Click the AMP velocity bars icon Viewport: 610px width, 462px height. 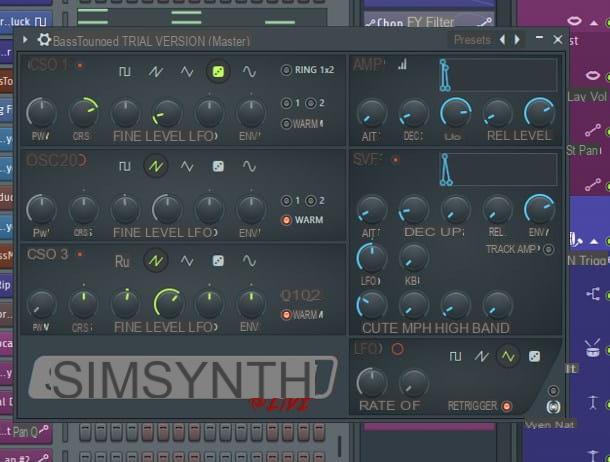click(403, 65)
